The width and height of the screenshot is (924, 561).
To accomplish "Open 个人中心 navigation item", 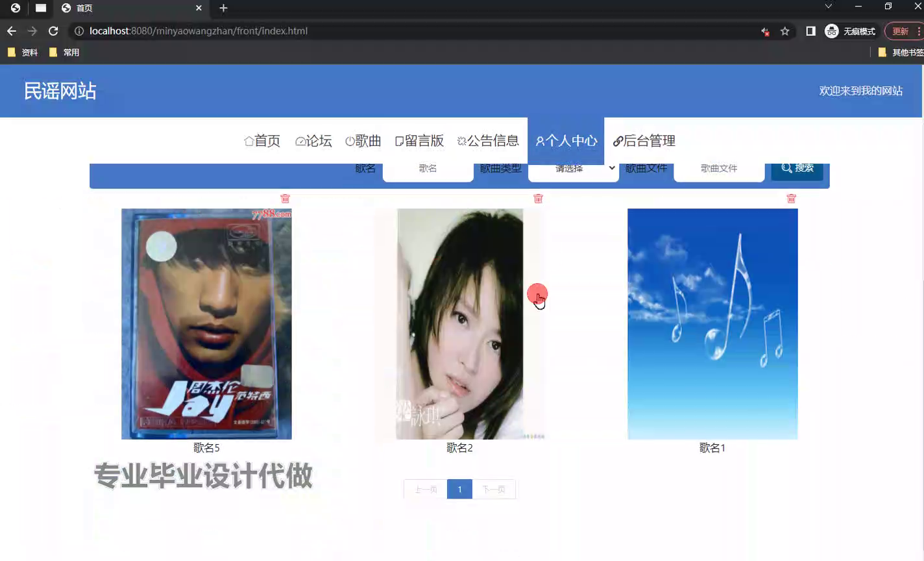I will click(566, 141).
